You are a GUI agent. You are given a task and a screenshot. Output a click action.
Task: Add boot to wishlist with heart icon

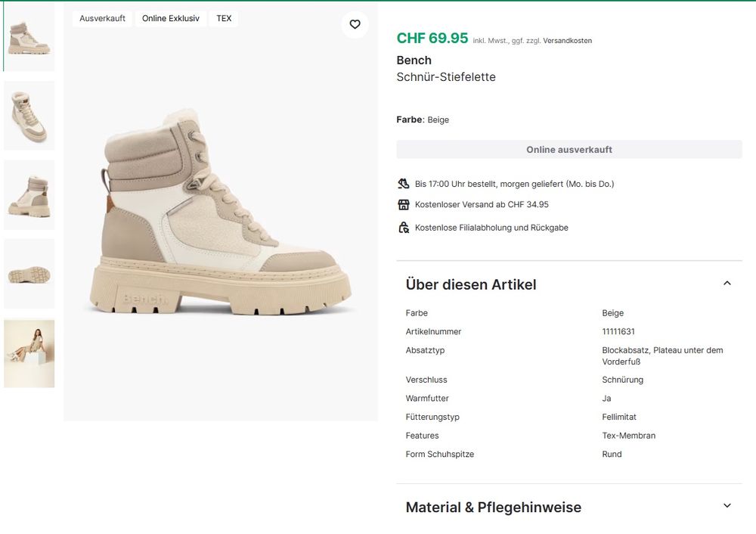click(355, 24)
